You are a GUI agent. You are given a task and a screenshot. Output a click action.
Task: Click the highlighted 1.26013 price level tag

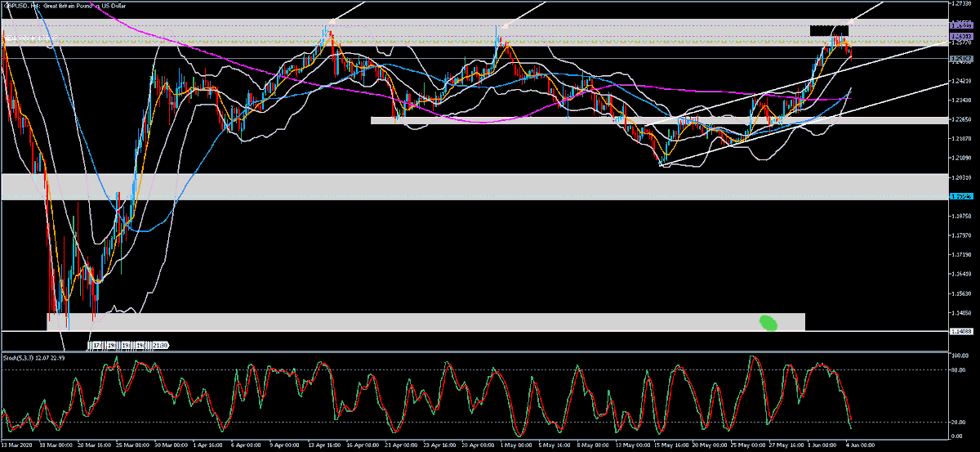click(x=961, y=36)
